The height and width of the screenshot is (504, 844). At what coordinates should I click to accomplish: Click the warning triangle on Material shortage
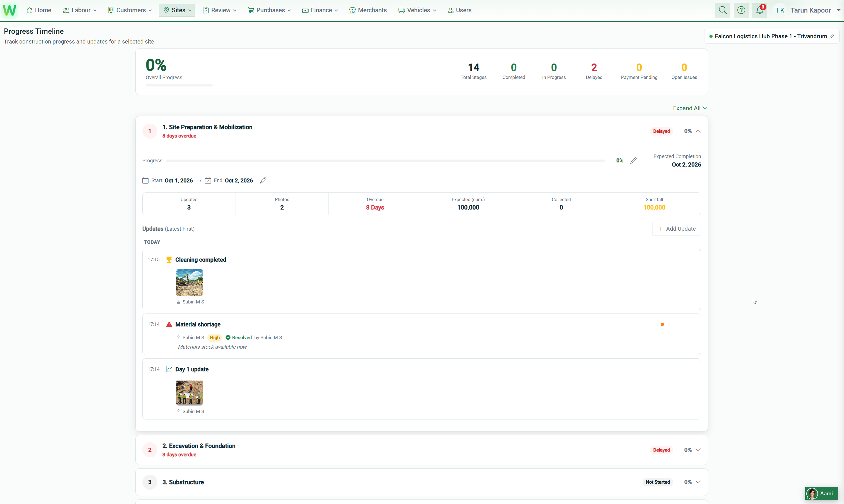[x=169, y=324]
